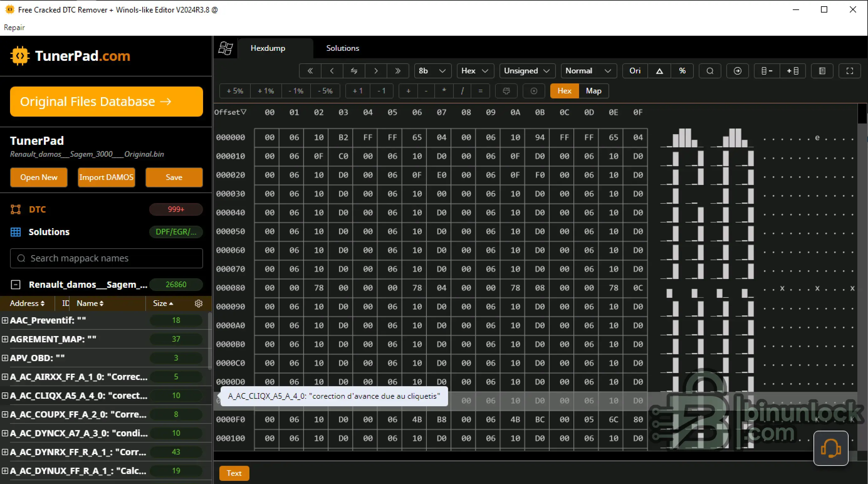Switch to percent difference view

coord(682,71)
